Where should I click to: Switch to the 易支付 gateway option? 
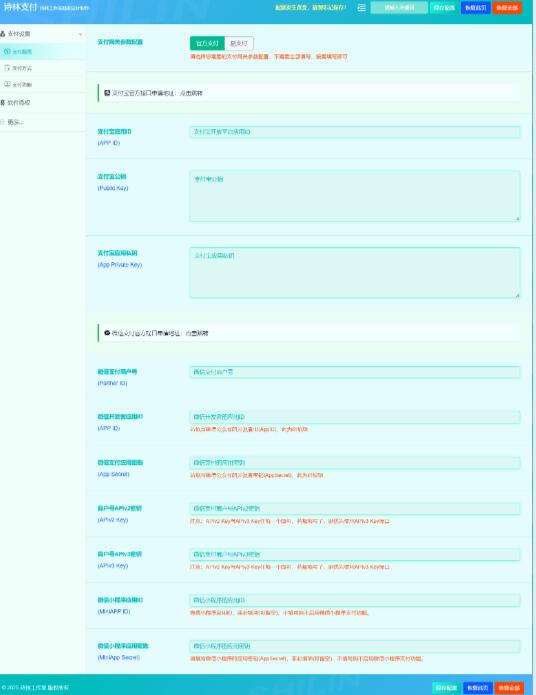tap(239, 43)
